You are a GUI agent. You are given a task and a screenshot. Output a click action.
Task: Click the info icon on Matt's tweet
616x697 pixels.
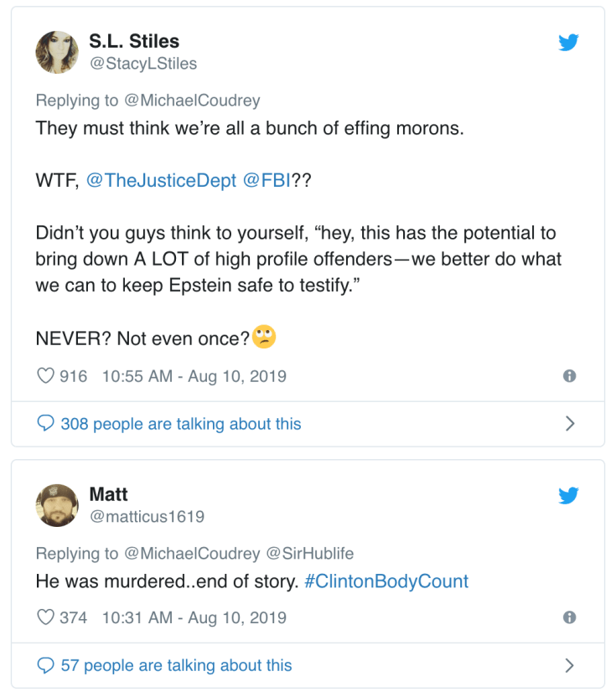[x=570, y=617]
